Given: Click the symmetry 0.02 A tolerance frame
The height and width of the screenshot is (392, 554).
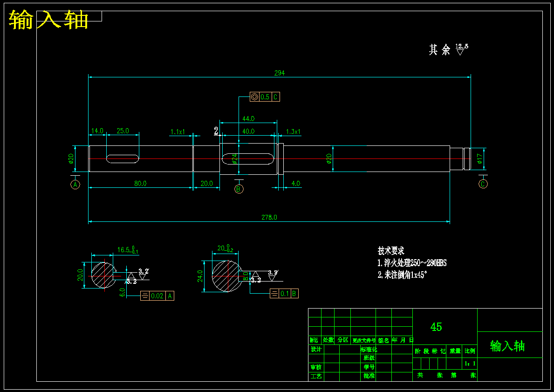Looking at the screenshot, I should (157, 296).
